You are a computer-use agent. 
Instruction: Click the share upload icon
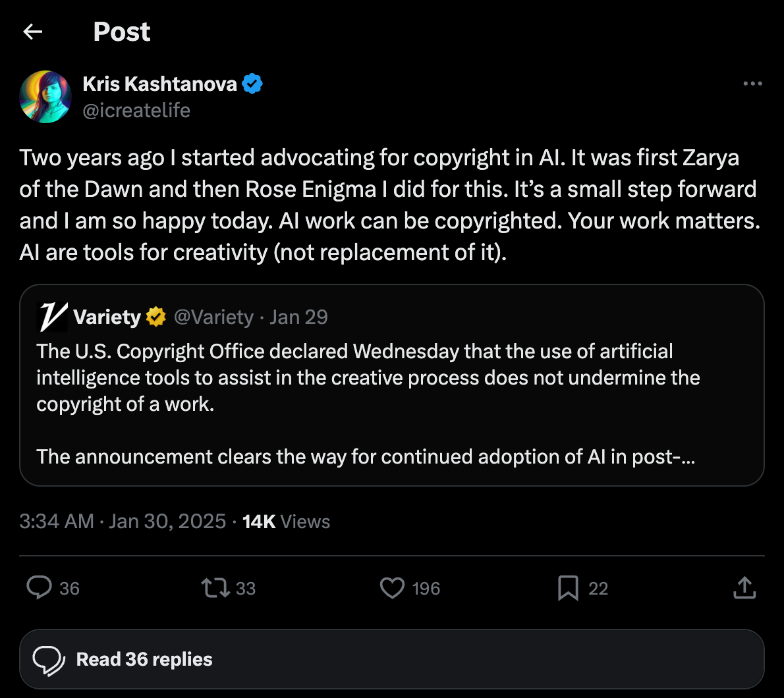tap(744, 587)
